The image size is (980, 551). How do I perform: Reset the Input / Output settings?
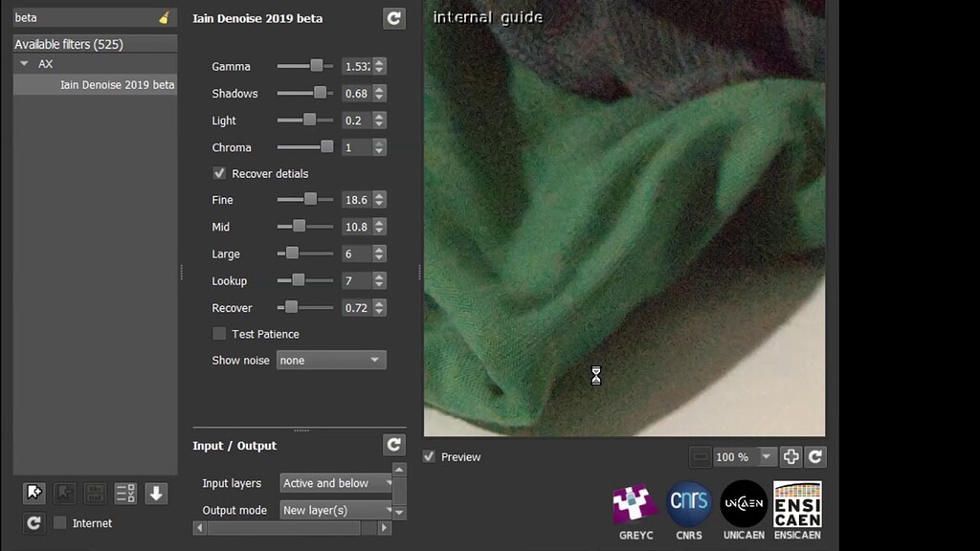393,444
